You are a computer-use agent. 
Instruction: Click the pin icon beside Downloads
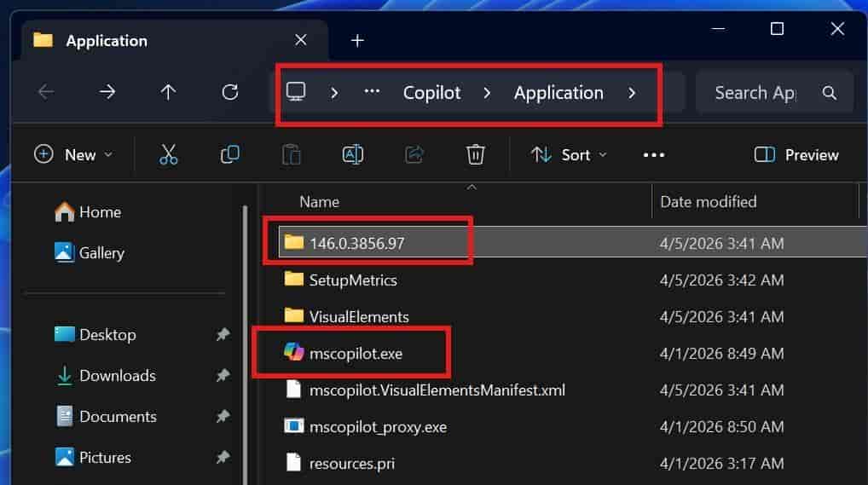tap(223, 375)
